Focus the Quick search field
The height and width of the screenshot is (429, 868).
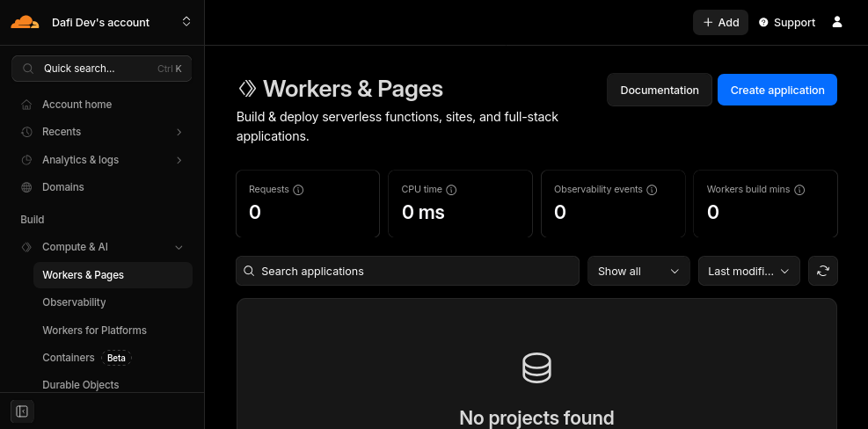pyautogui.click(x=102, y=69)
